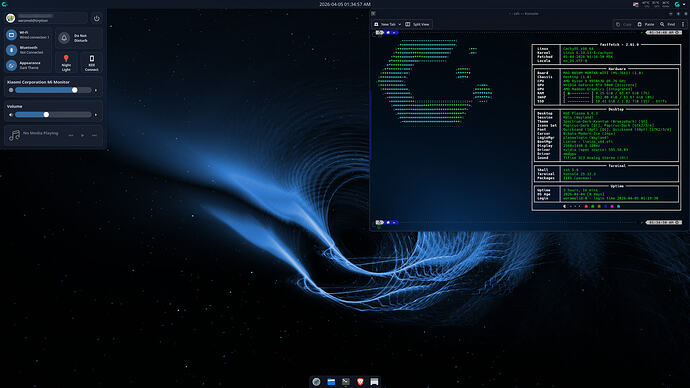Click the keyboard layout flag in system tray
The height and width of the screenshot is (388, 690).
click(x=635, y=4)
